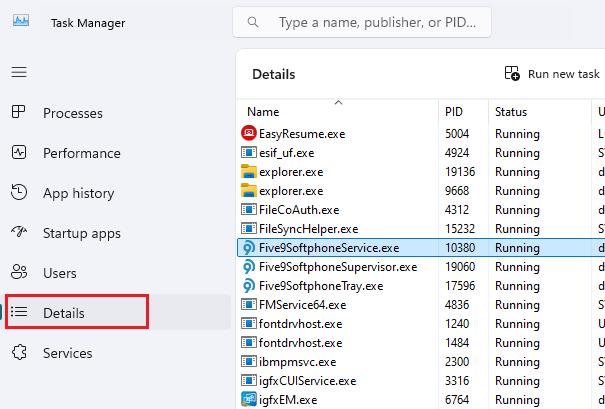Select FMService64.exe process name
Screen dimensions: 605x409
[x=302, y=305]
